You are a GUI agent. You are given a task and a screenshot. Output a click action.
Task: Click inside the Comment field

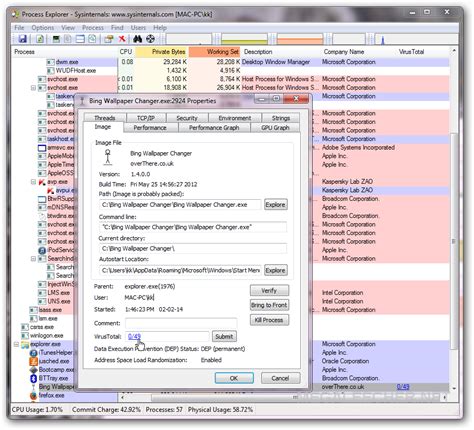pyautogui.click(x=181, y=323)
